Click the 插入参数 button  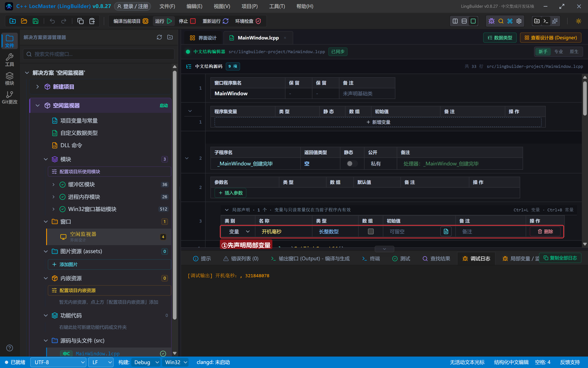tap(230, 193)
